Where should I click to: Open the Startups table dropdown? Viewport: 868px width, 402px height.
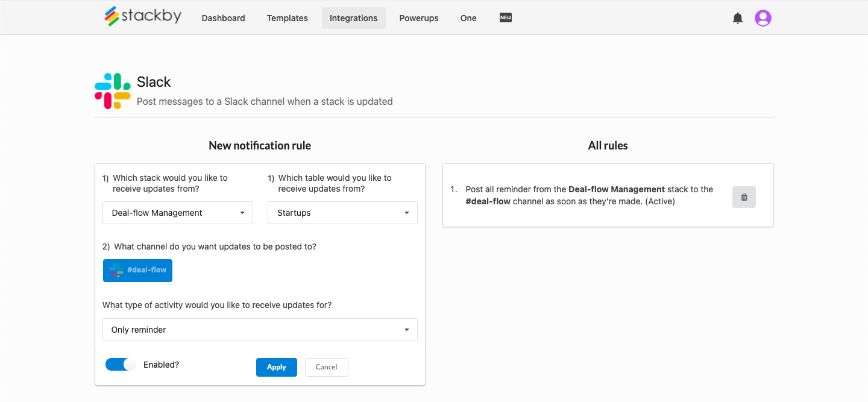342,213
